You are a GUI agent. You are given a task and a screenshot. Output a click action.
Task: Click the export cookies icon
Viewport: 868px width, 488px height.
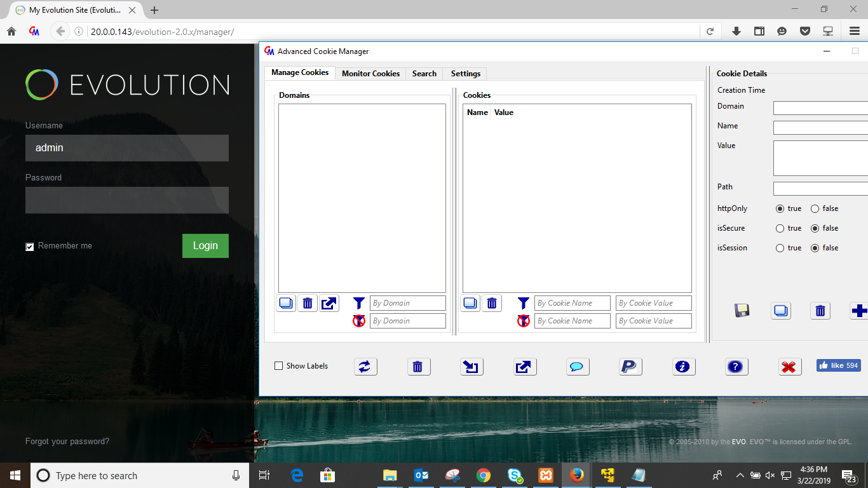(525, 367)
